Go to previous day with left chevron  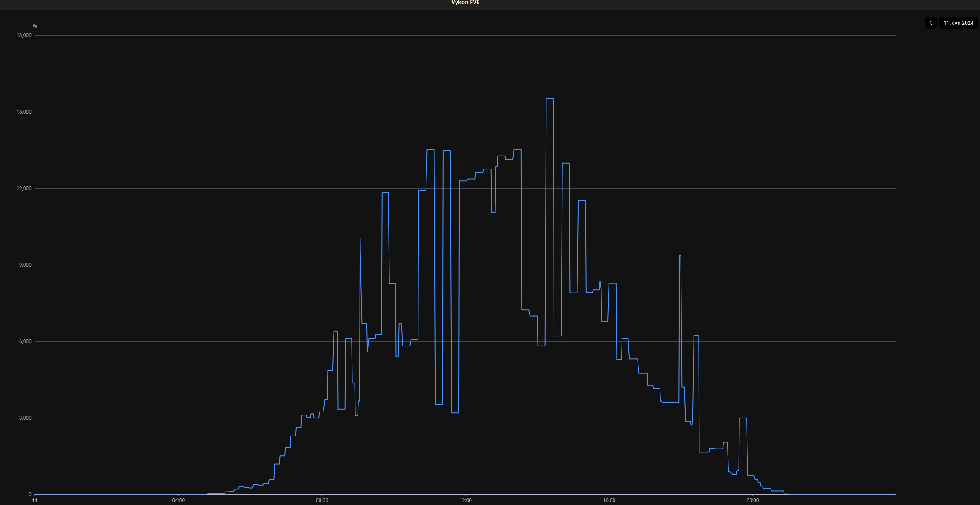[x=930, y=23]
